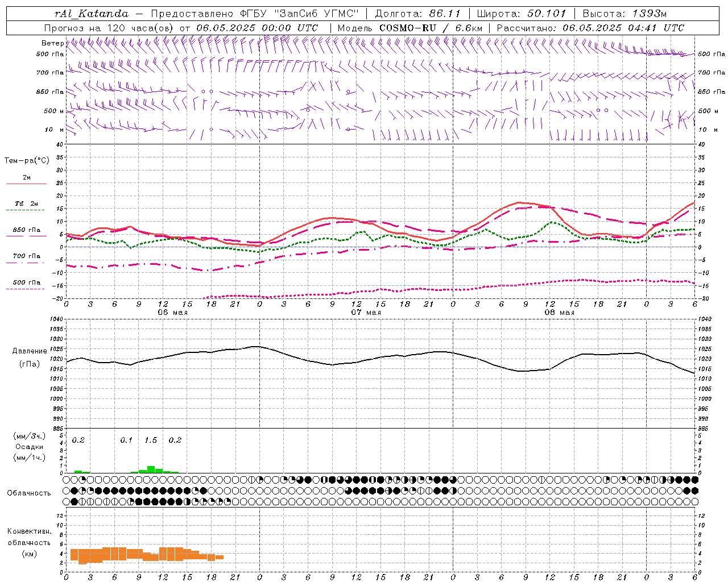Click the (гПа) unit under Давление
Image resolution: width=728 pixels, height=582 pixels.
(30, 364)
